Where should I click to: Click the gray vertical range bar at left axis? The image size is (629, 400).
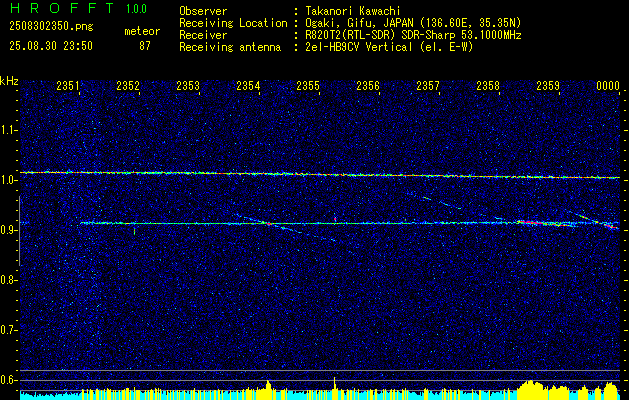pos(19,231)
